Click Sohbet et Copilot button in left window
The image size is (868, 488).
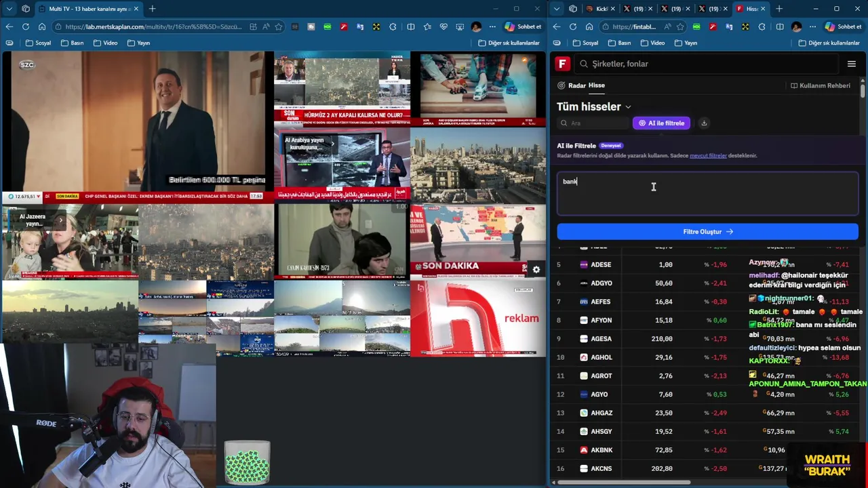[523, 26]
